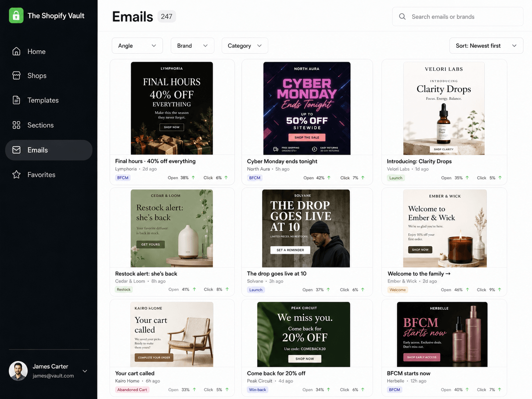
Task: Click the Win-back tag on Peak Circuit card
Action: (x=258, y=390)
